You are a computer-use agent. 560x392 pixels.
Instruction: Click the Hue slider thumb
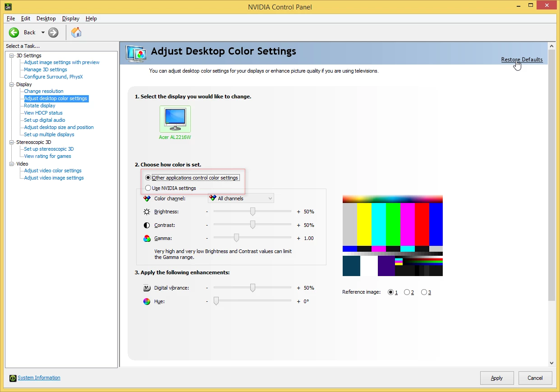pos(216,301)
